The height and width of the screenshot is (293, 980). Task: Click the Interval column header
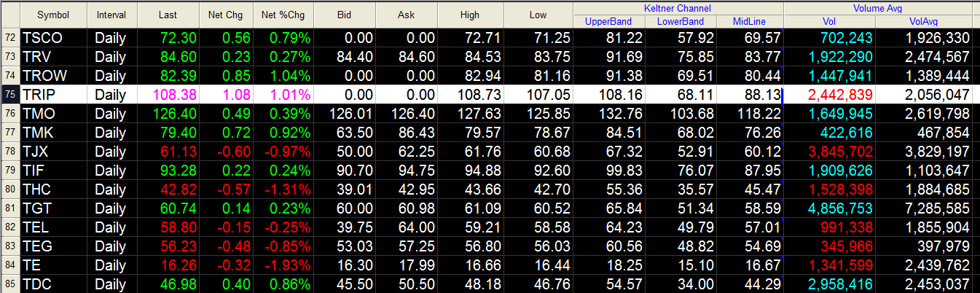111,15
